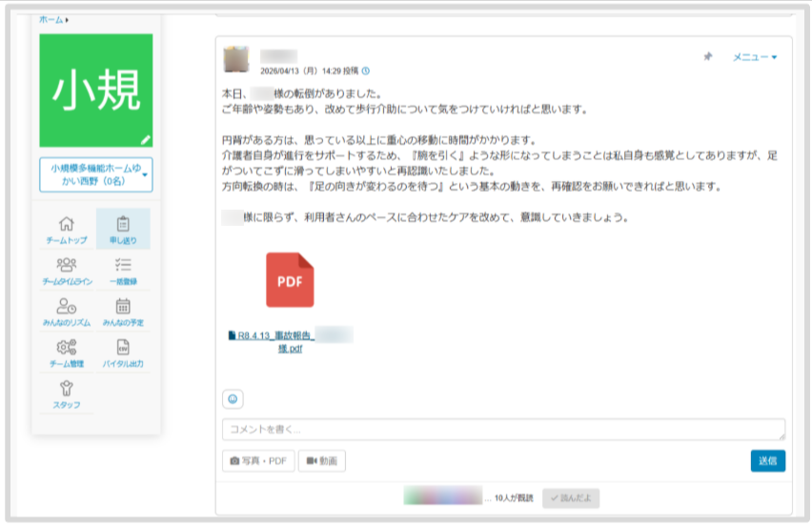Open 一括登録
The image size is (812, 526).
coord(123,271)
